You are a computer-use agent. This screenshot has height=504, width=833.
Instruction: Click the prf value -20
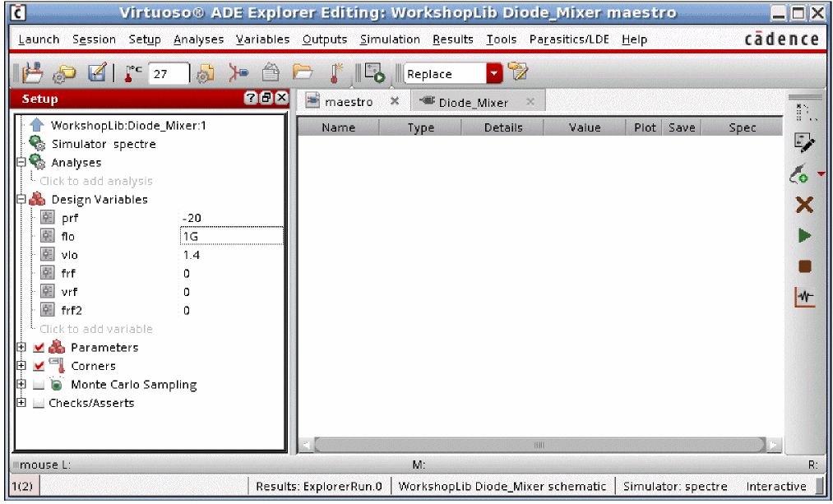(x=192, y=218)
